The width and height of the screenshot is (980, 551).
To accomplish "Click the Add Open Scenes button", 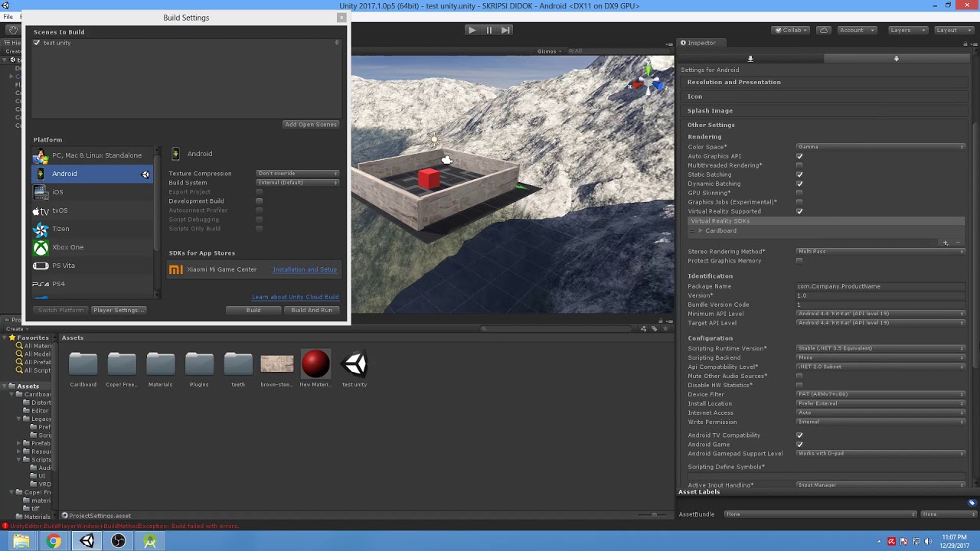I will pyautogui.click(x=311, y=124).
